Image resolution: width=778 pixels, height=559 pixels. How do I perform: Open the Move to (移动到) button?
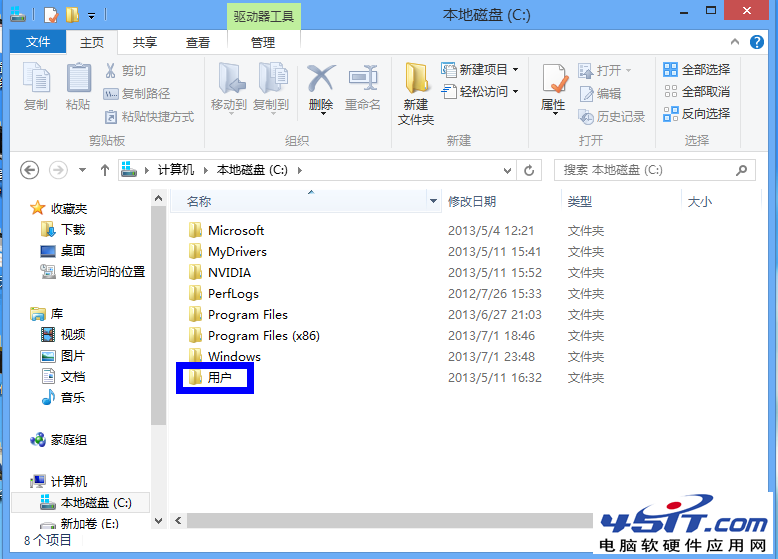coord(229,88)
